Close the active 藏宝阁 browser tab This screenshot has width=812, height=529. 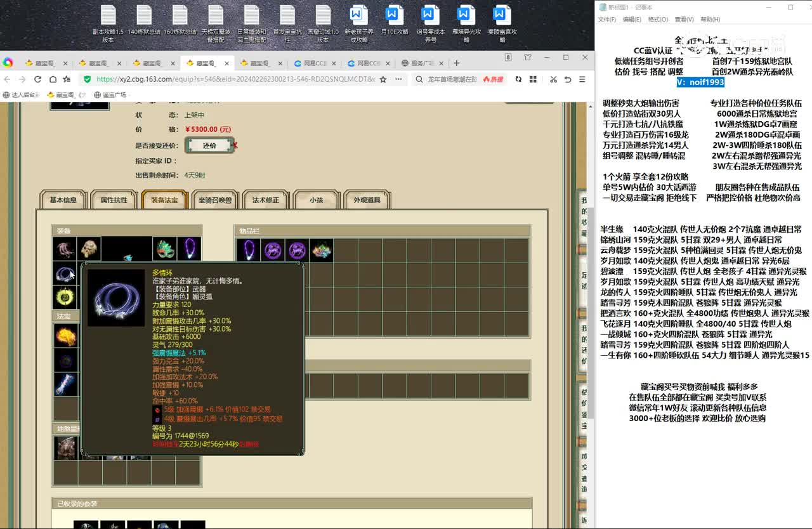tap(227, 63)
